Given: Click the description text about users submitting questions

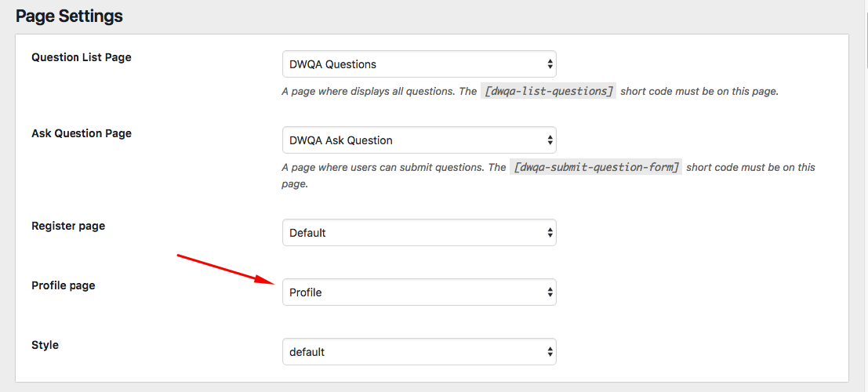Looking at the screenshot, I should [x=548, y=175].
